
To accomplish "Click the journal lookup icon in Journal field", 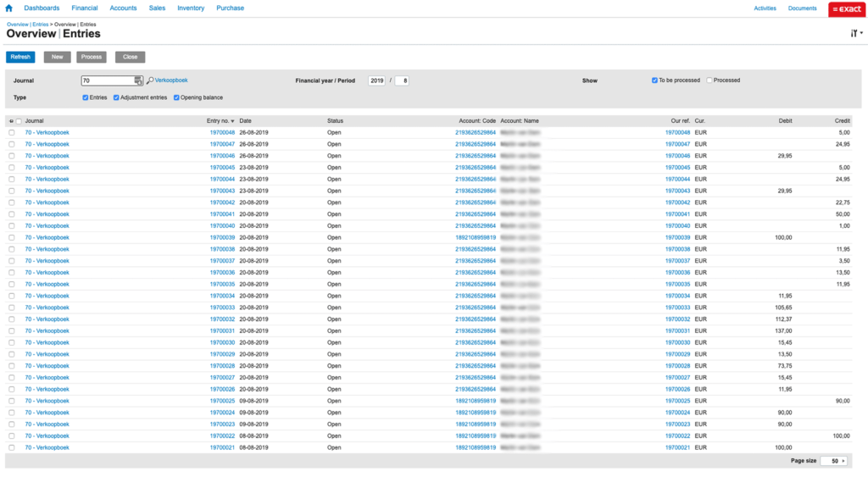I will (138, 80).
